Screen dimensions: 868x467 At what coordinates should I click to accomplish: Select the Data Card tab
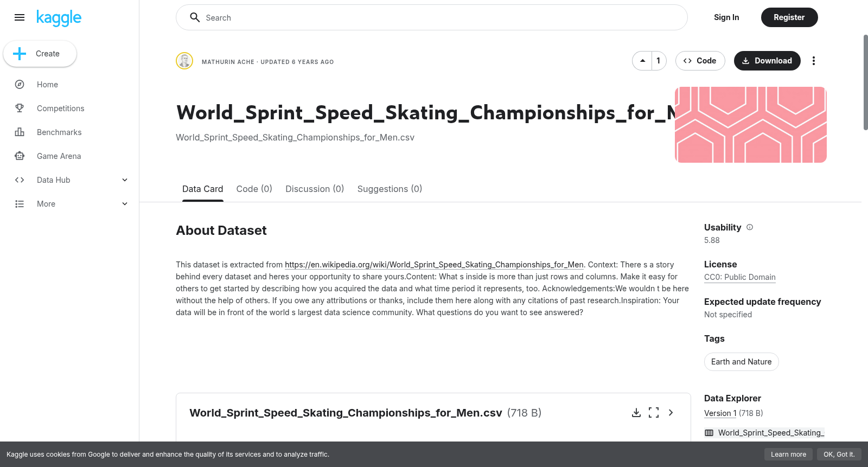pyautogui.click(x=203, y=189)
